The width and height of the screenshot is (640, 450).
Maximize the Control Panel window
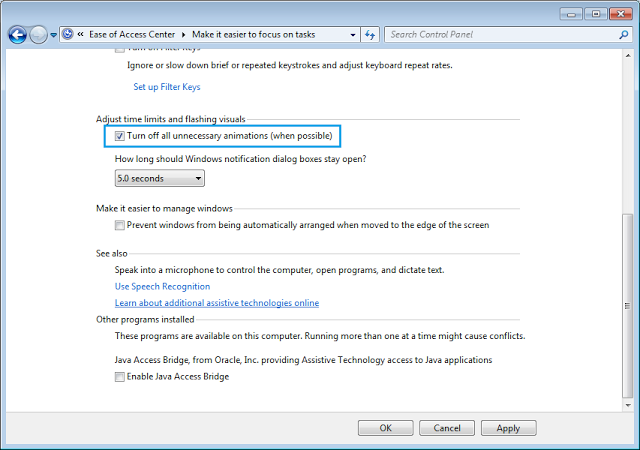[x=596, y=14]
